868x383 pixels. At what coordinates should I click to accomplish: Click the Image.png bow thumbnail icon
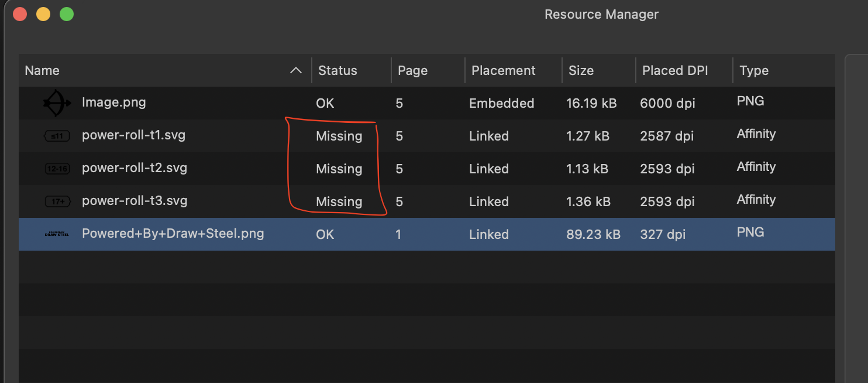[x=57, y=104]
